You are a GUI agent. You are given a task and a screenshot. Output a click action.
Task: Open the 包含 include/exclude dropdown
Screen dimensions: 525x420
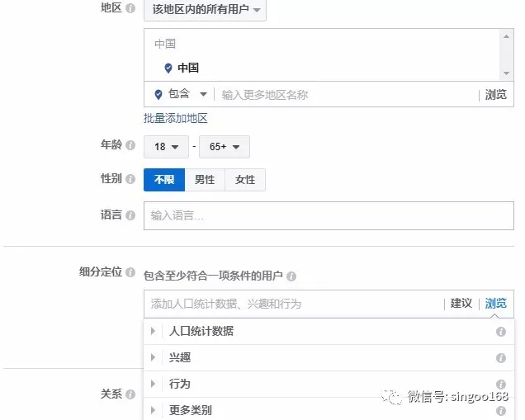pos(188,94)
